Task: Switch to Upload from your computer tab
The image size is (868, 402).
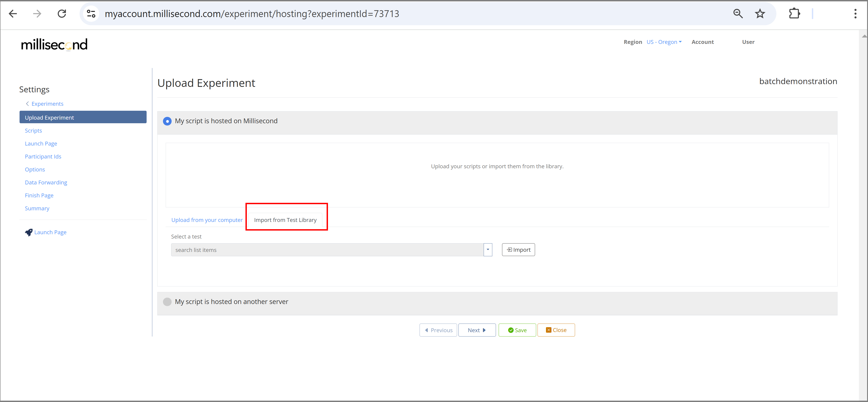Action: [207, 220]
